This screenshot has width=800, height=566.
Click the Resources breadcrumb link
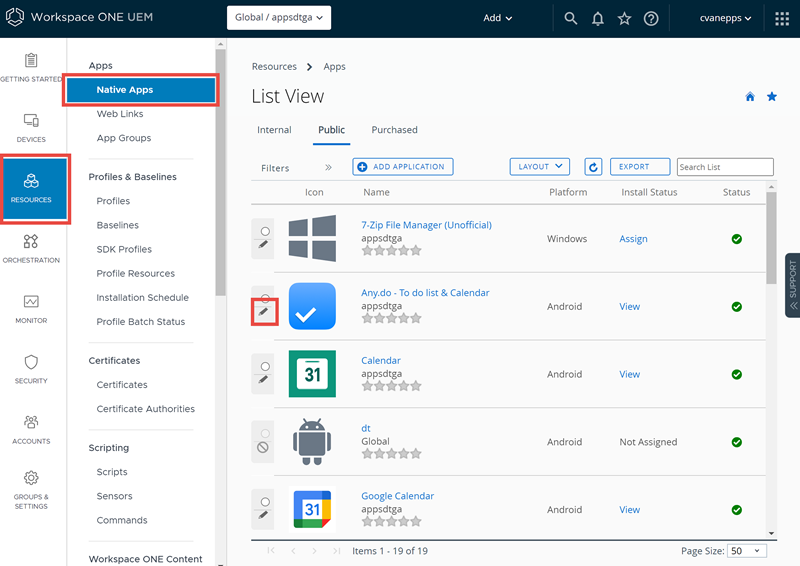tap(274, 66)
